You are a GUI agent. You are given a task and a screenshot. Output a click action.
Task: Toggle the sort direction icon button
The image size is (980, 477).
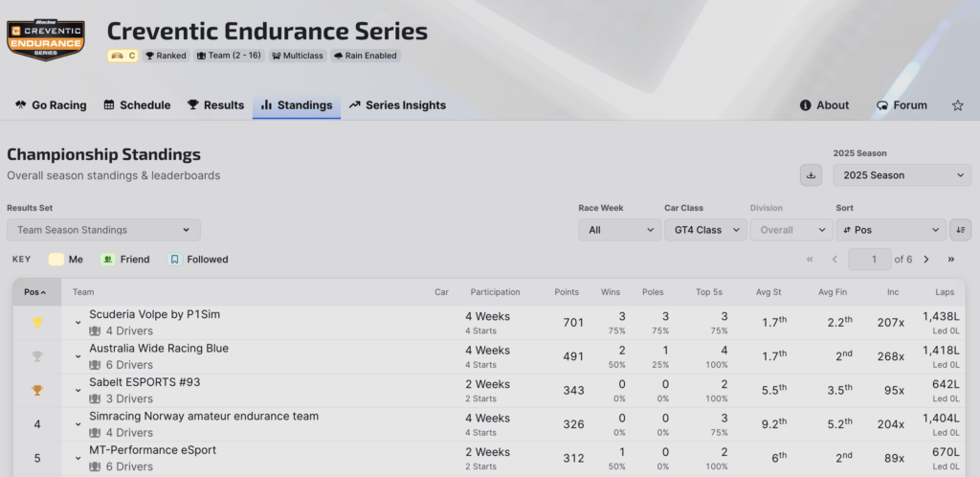tap(960, 230)
